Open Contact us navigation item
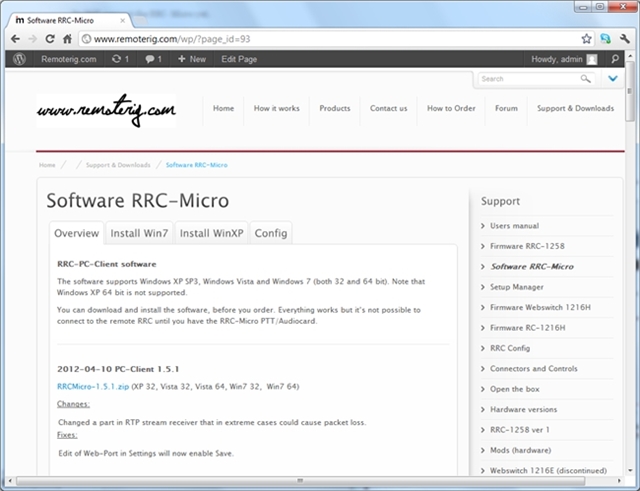Viewport: 640px width, 491px height. click(389, 108)
